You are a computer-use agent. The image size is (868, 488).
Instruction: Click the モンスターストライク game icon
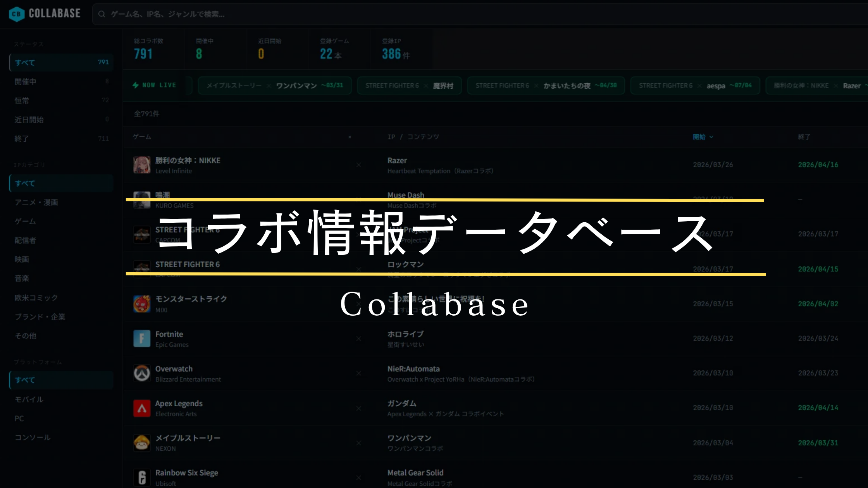click(142, 304)
